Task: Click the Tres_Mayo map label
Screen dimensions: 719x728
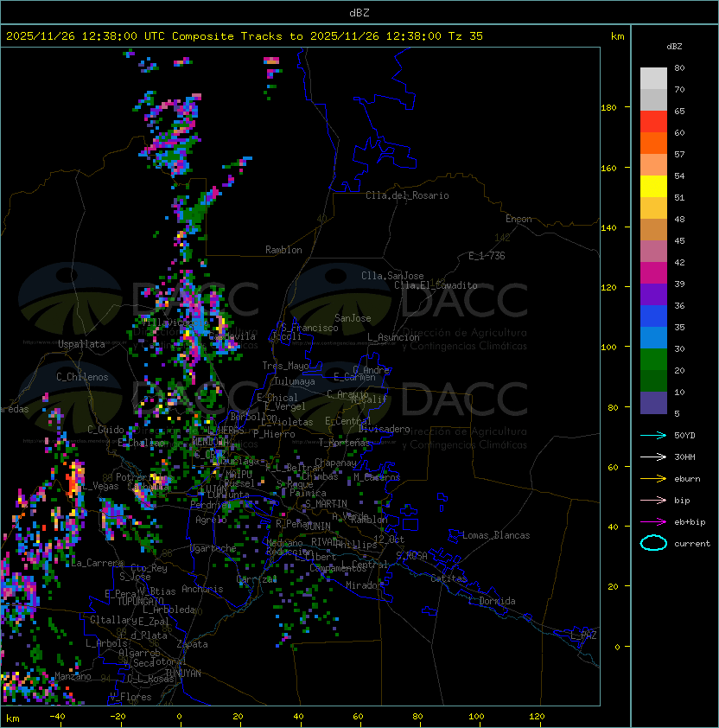Action: tap(285, 366)
